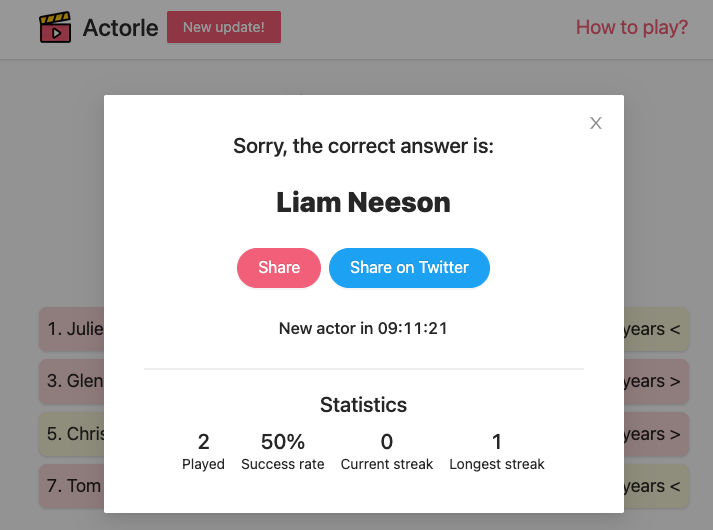Image resolution: width=713 pixels, height=530 pixels.
Task: Share result on Twitter
Action: pos(409,268)
